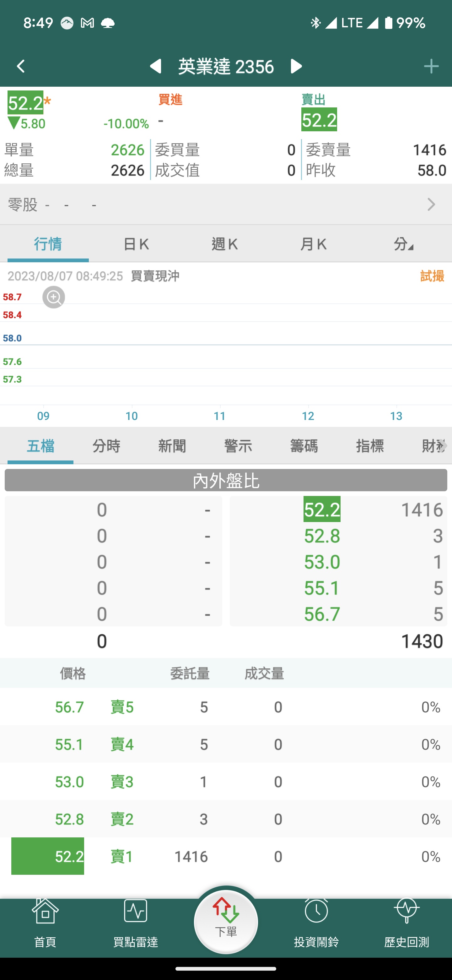Open the 新聞 news tab
The width and height of the screenshot is (452, 980).
tap(172, 445)
